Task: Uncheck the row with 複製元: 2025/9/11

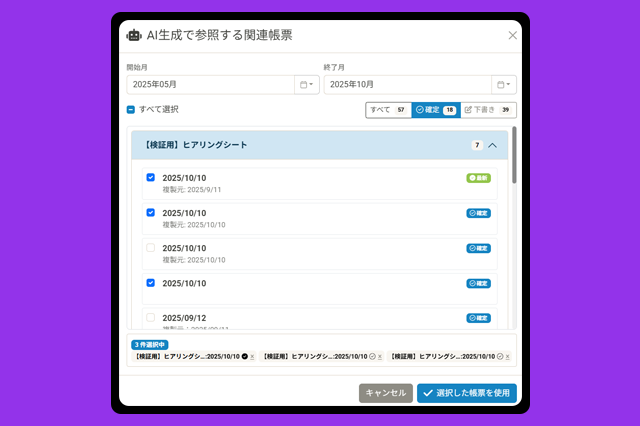Action: pyautogui.click(x=151, y=177)
